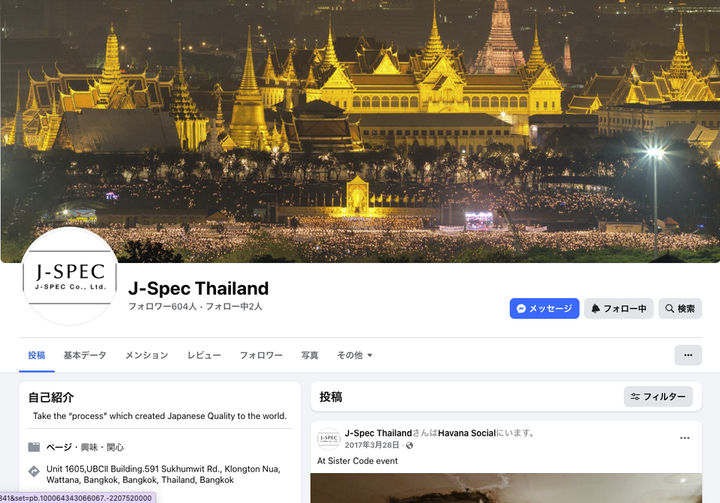Click the Messenger icon in メッセージ button
Screen dimensions: 720x503
(521, 309)
